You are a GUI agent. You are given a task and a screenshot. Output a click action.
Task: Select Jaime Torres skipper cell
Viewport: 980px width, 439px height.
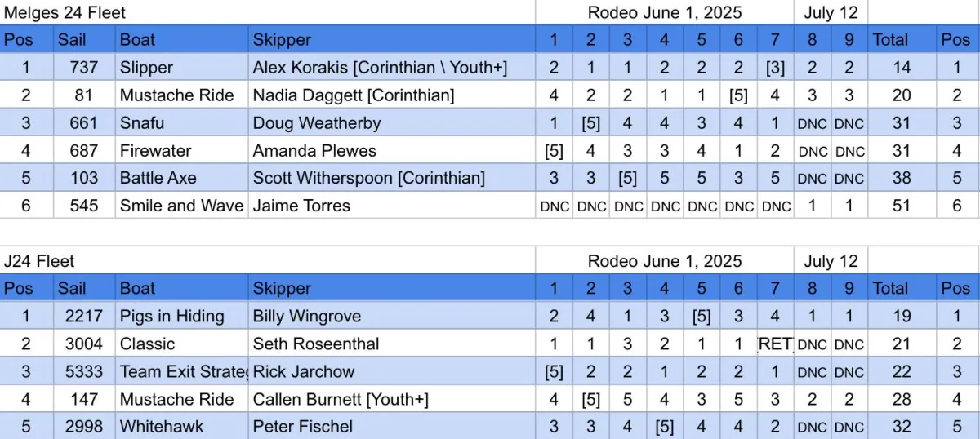click(301, 206)
